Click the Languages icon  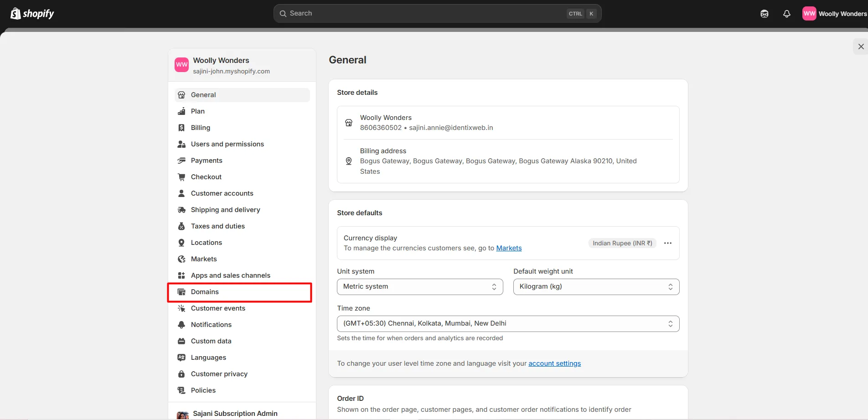181,358
